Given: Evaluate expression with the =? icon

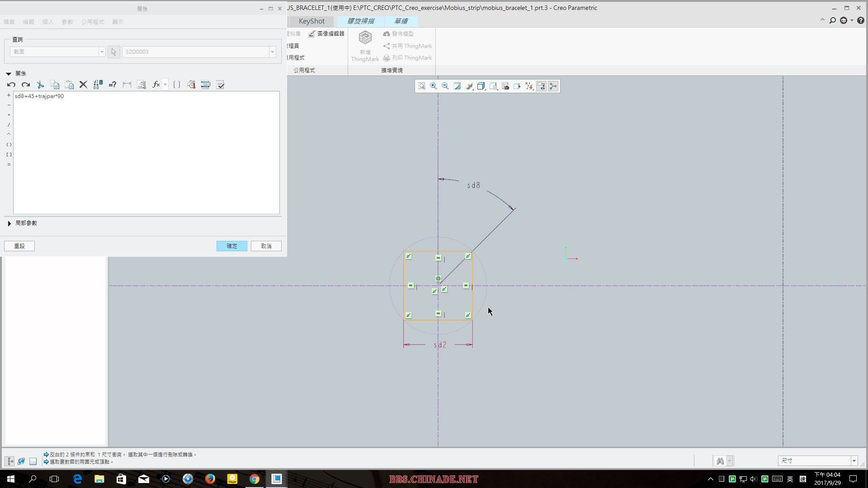Looking at the screenshot, I should (113, 84).
